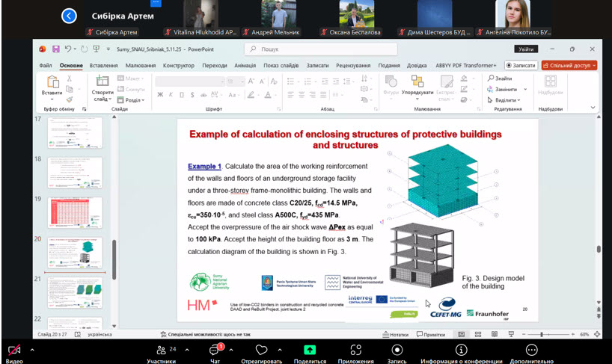Screen dimensions: 612x364
Task: Click the Записати button
Action: point(520,65)
